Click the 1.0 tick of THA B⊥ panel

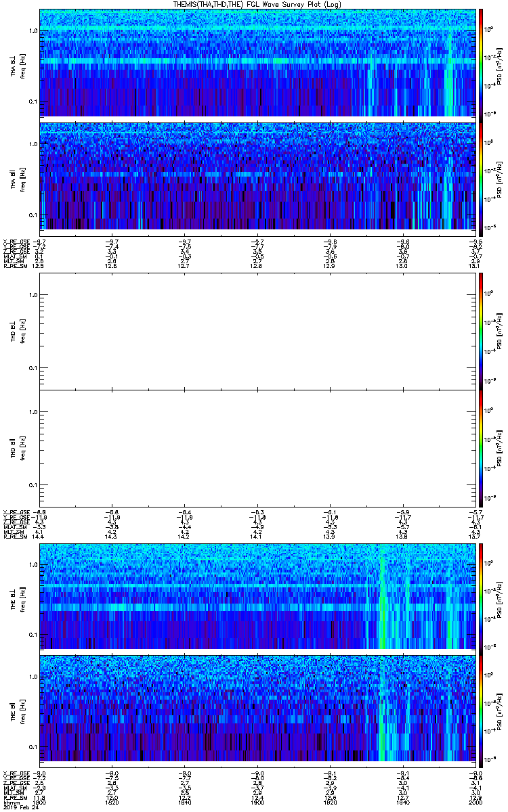point(33,31)
